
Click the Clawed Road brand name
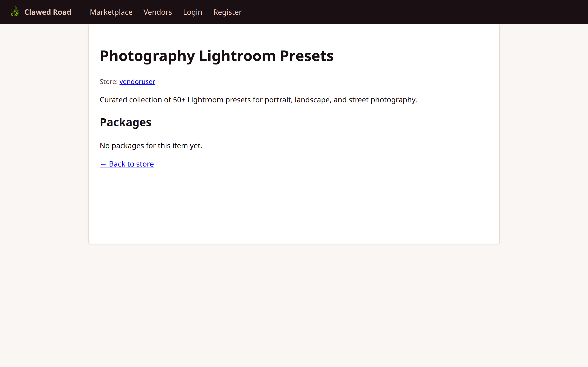48,12
